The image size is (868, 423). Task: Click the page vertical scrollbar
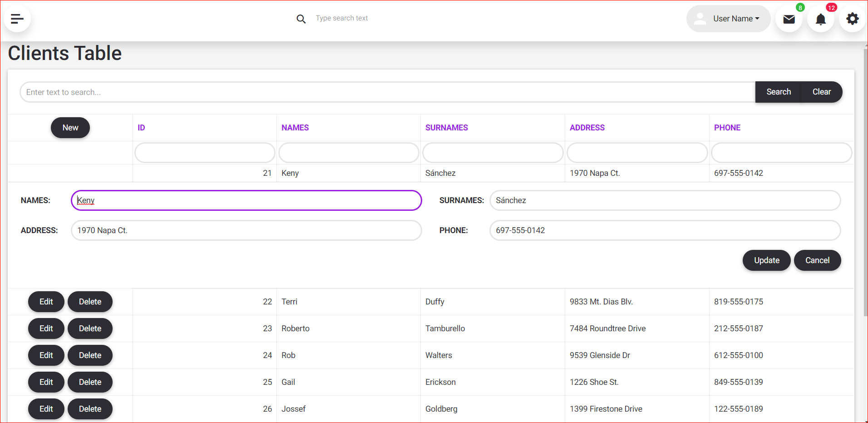coord(865,182)
